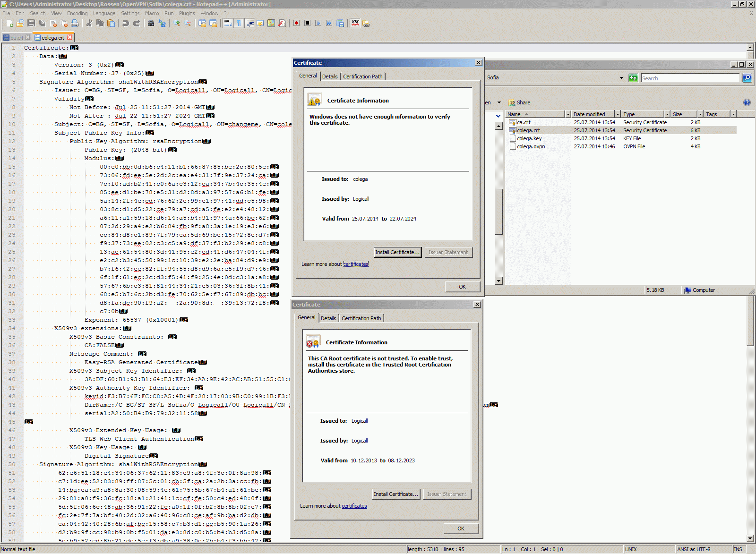
Task: Cut selection using the scissors icon
Action: pos(89,23)
